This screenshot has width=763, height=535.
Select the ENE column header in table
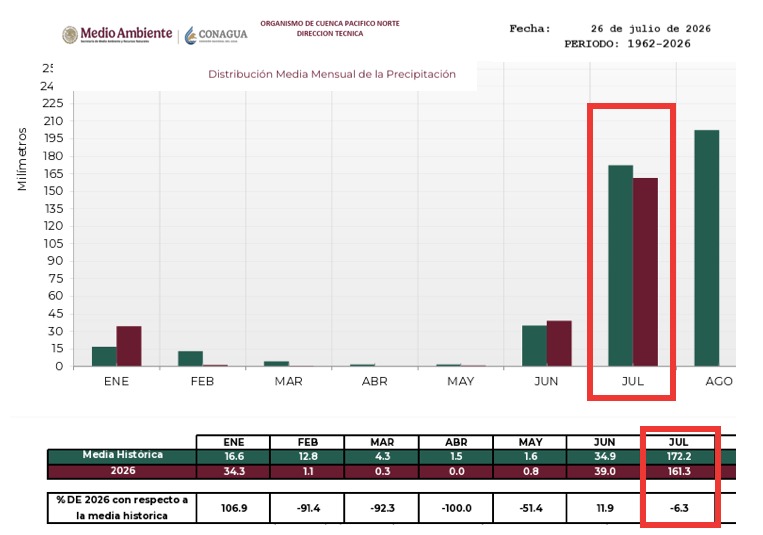tap(234, 442)
